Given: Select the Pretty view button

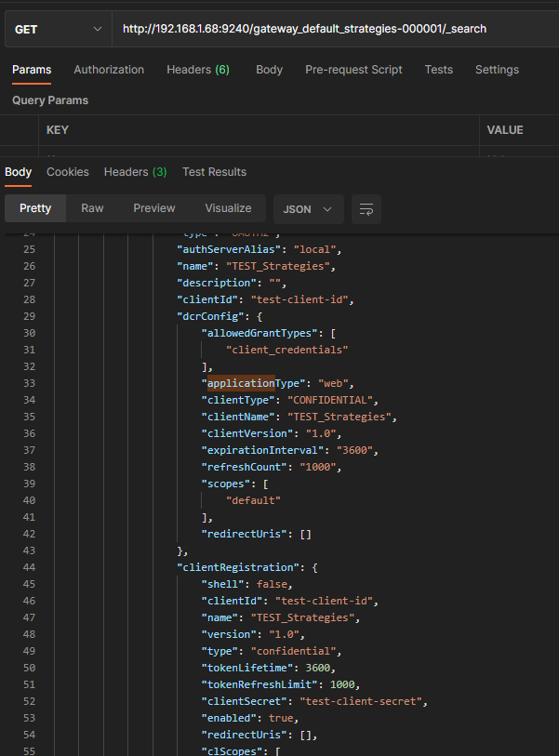Looking at the screenshot, I should (x=35, y=208).
